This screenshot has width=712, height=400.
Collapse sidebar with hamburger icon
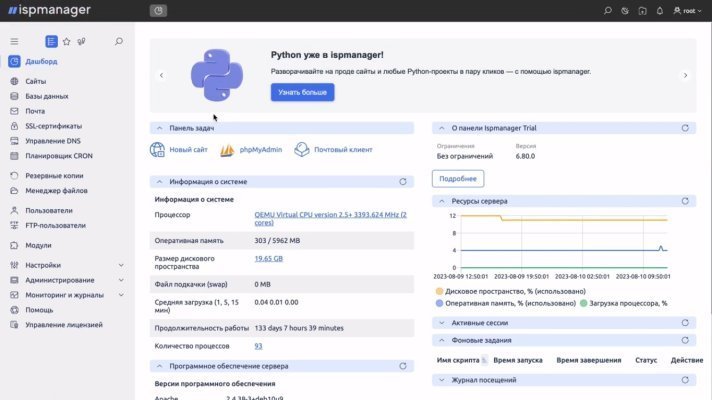[x=14, y=41]
